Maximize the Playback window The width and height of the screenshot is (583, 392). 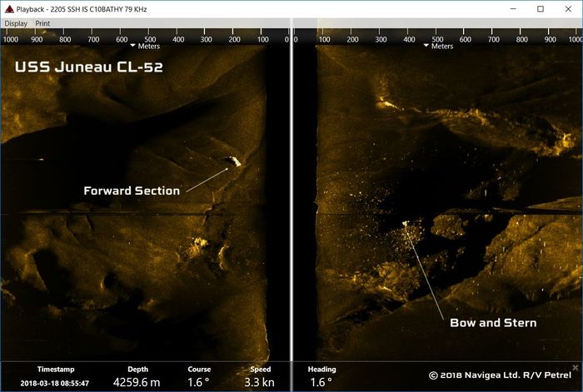coord(541,8)
